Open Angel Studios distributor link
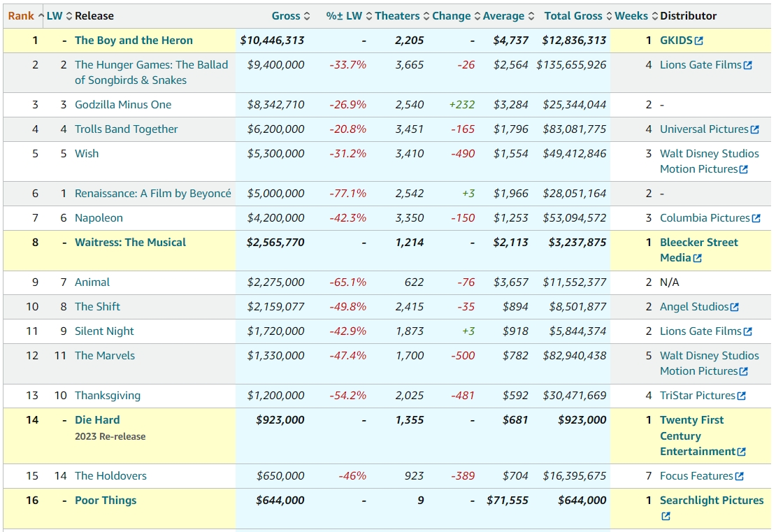The width and height of the screenshot is (776, 532). (694, 307)
